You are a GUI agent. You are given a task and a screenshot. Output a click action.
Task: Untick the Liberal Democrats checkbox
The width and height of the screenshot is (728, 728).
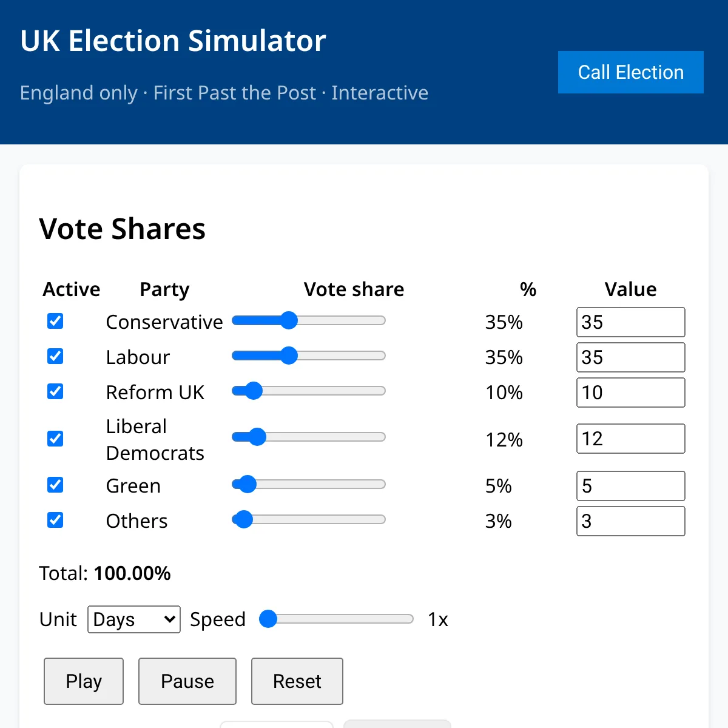[x=55, y=439]
